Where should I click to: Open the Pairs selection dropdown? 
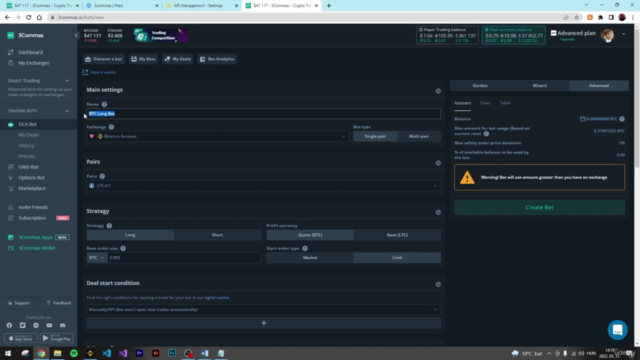264,186
